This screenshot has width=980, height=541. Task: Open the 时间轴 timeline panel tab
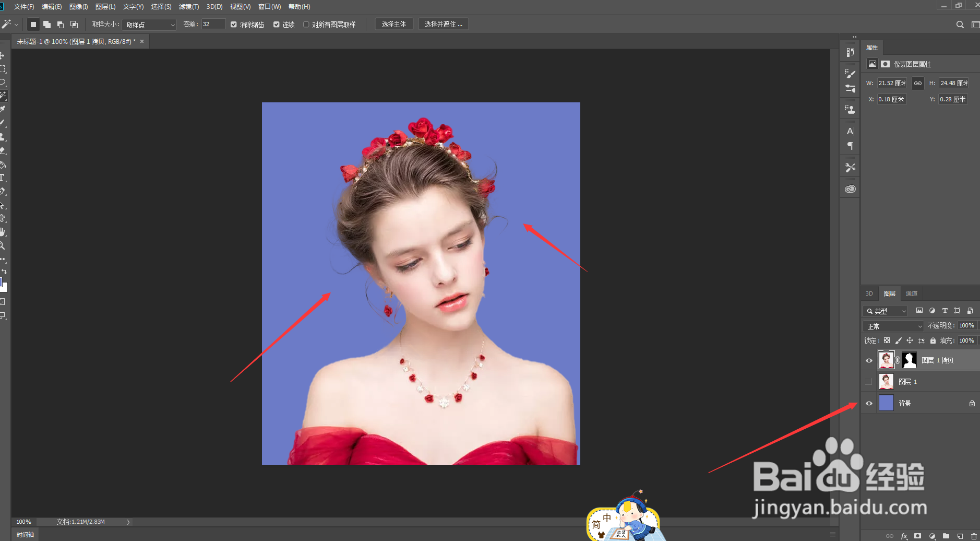(25, 535)
